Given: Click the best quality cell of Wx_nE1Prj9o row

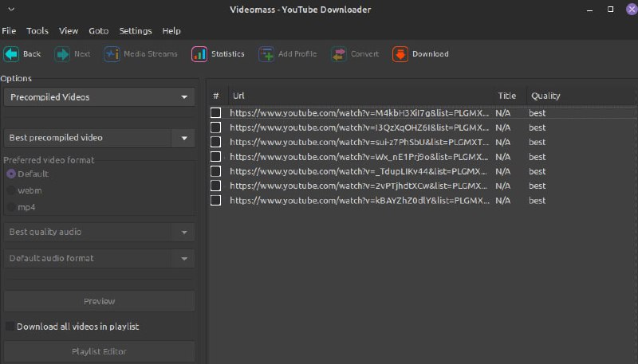Looking at the screenshot, I should click(x=537, y=157).
